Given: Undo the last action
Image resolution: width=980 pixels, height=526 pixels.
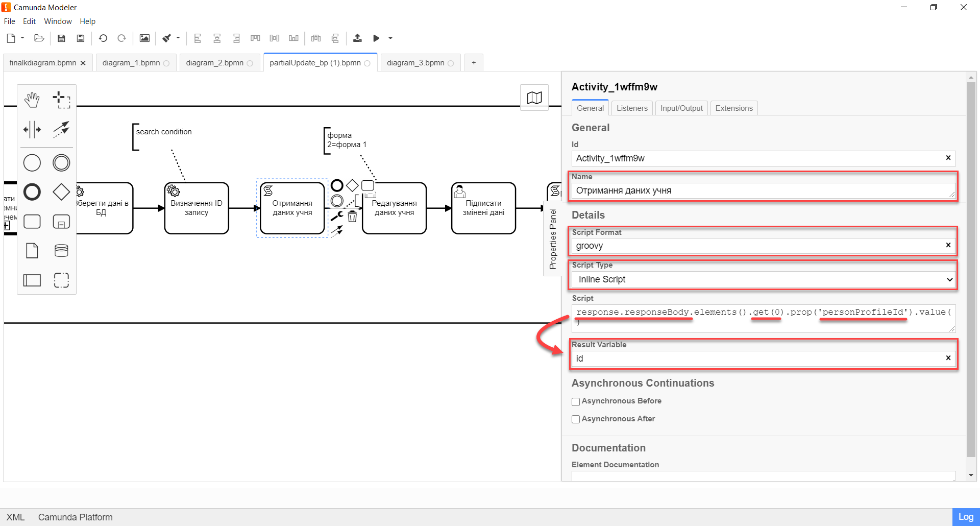Looking at the screenshot, I should point(103,38).
